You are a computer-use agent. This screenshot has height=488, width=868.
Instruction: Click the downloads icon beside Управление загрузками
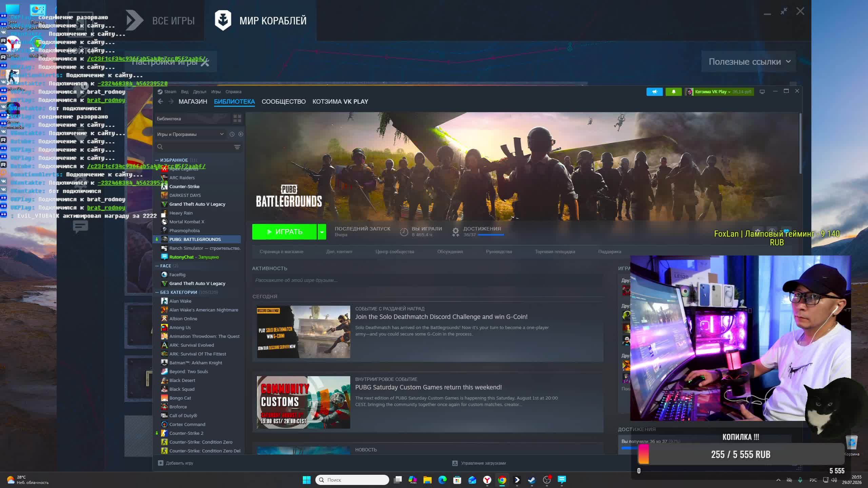tap(455, 463)
